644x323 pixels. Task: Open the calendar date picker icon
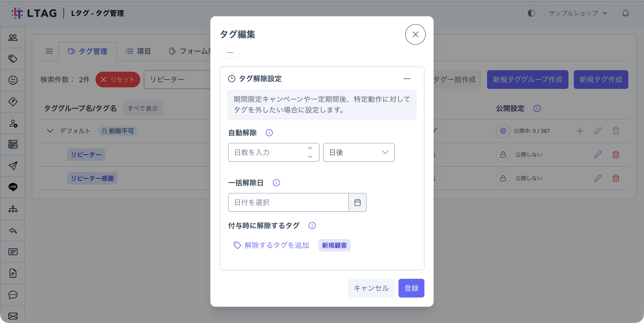358,202
